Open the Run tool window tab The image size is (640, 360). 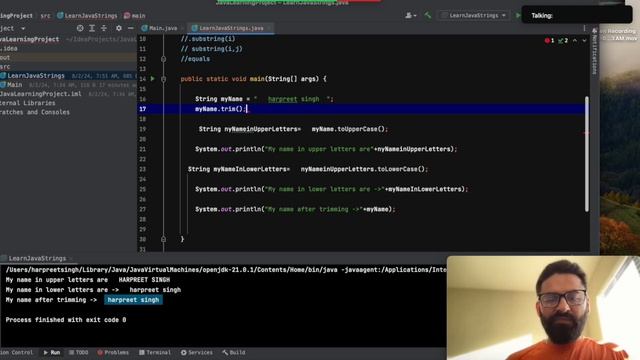52,352
